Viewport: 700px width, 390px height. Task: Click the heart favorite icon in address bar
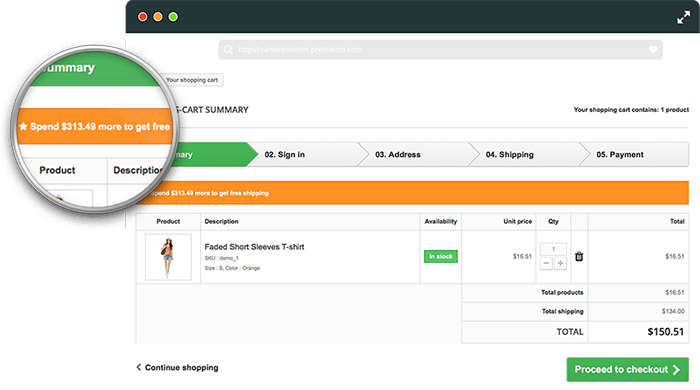coord(653,50)
